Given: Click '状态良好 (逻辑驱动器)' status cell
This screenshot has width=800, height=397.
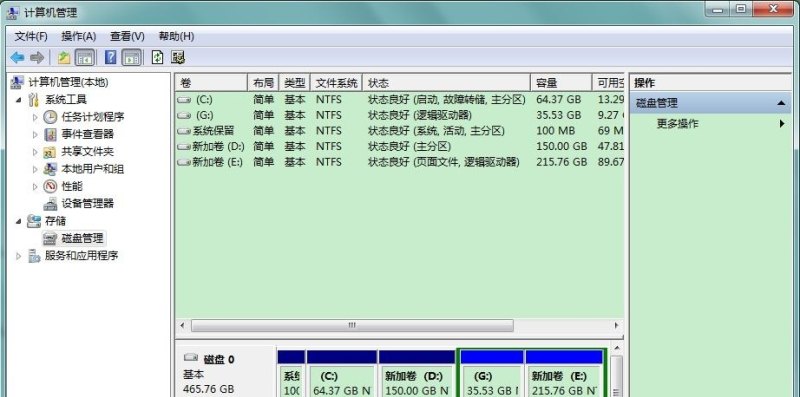Looking at the screenshot, I should pos(420,115).
